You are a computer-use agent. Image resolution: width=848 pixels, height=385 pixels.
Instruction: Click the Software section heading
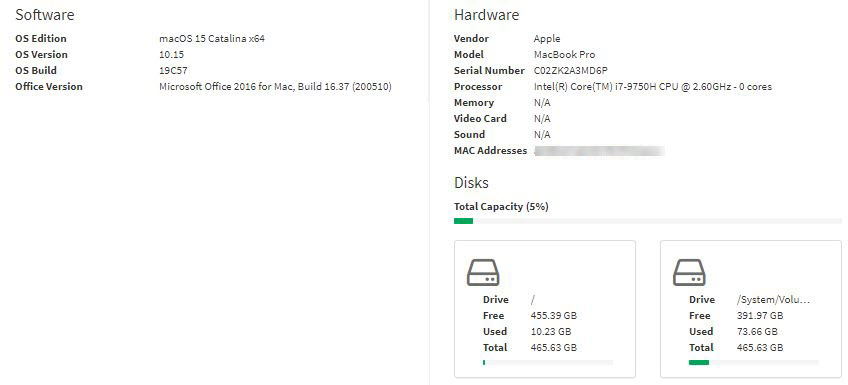click(44, 15)
